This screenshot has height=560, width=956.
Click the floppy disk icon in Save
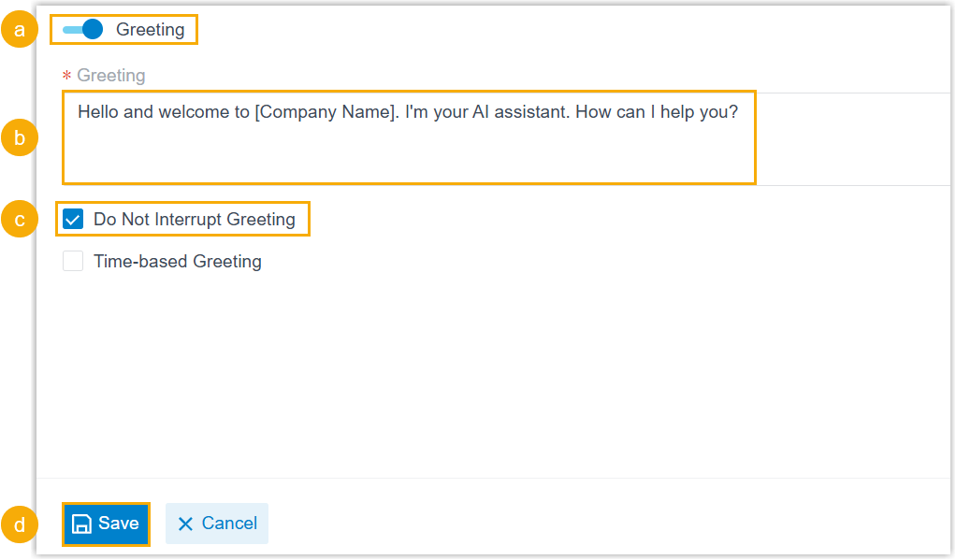click(82, 524)
